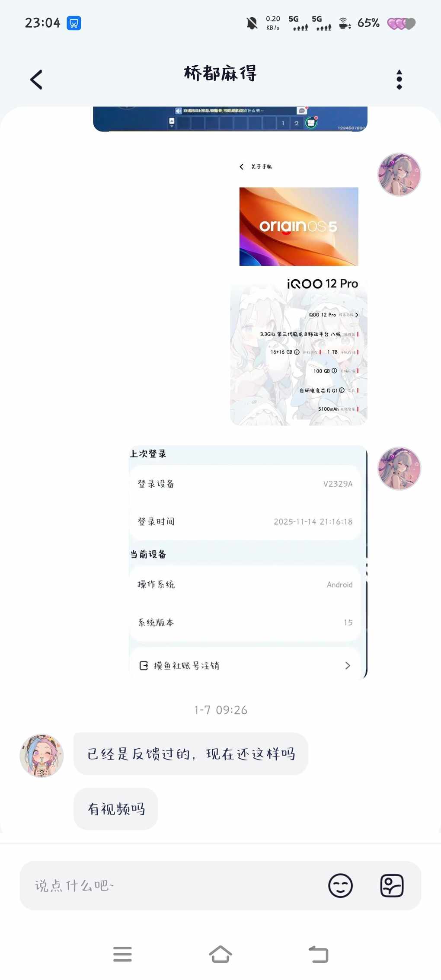
Task: Open the left-side user's anime avatar
Action: point(42,755)
